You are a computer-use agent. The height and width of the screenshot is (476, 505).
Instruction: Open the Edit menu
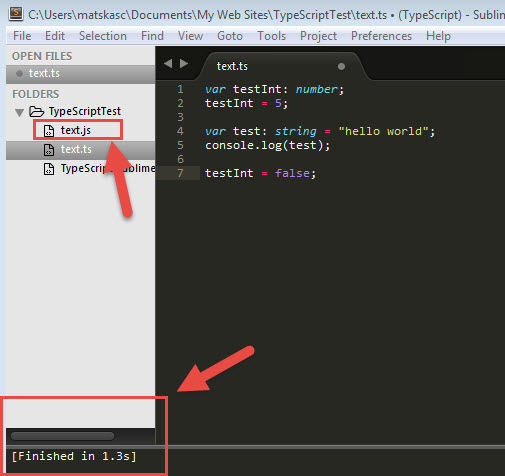(x=55, y=36)
